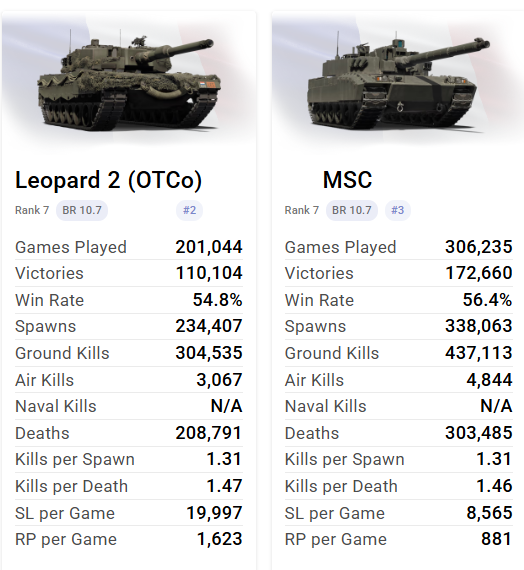
Task: Select the #3 rank badge
Action: [x=397, y=210]
